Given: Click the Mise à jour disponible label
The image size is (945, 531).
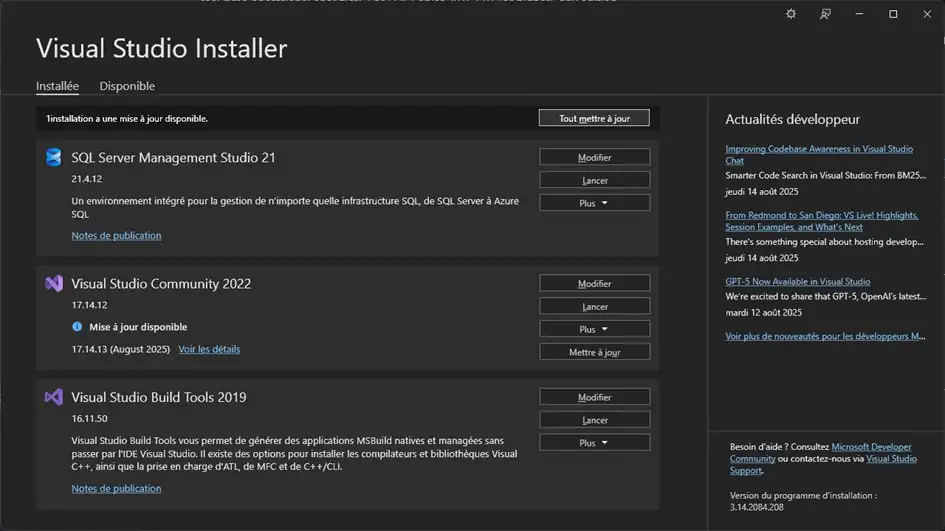Looking at the screenshot, I should [138, 327].
